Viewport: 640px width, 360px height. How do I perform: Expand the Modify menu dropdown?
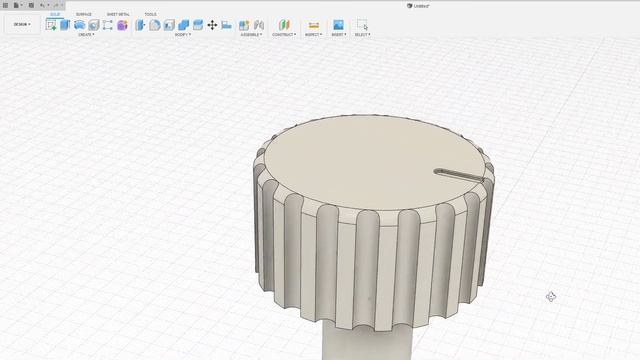click(x=182, y=35)
